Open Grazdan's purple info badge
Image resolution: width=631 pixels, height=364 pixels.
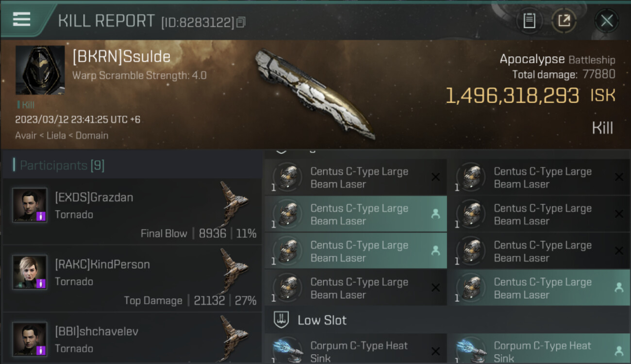(x=41, y=217)
